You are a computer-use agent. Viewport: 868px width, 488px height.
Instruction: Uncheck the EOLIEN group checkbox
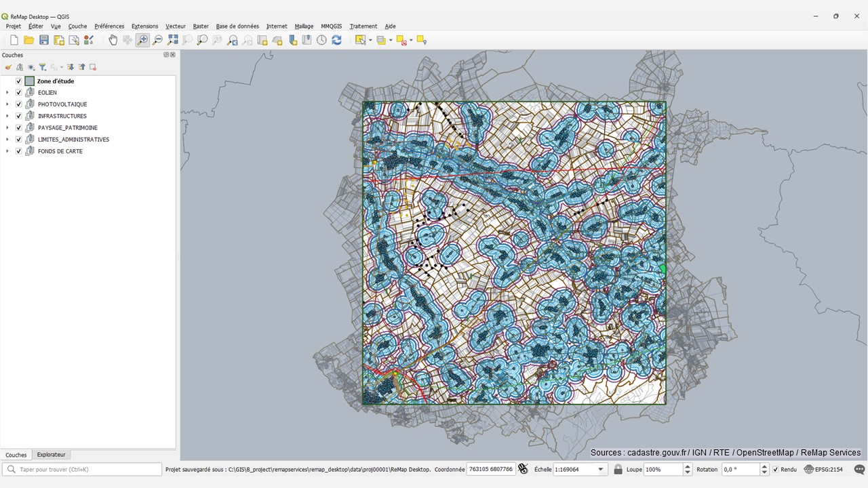point(19,93)
